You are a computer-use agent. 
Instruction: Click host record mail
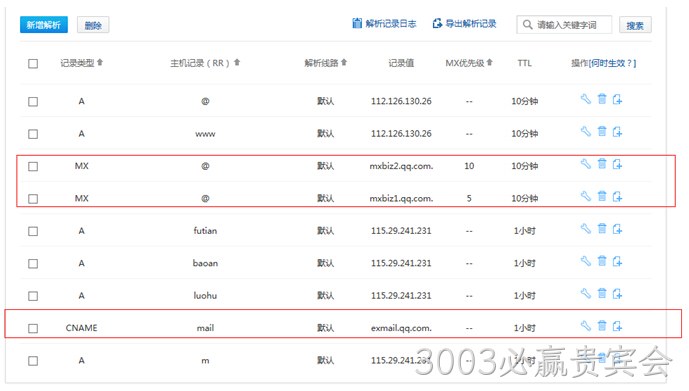point(205,328)
